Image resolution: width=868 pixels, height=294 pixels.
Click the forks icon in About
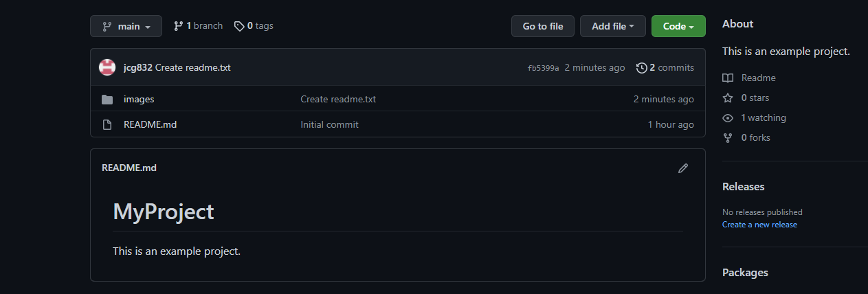coord(728,138)
